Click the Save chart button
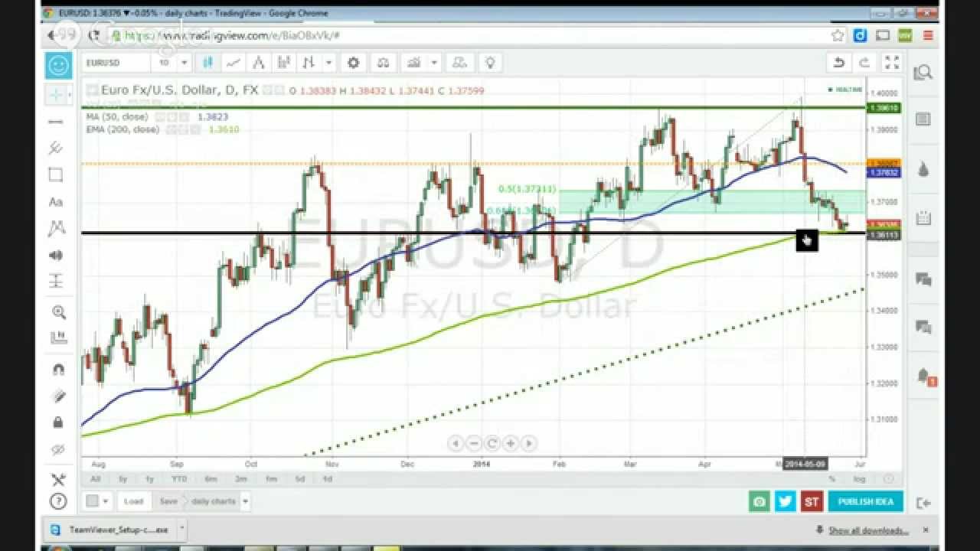This screenshot has width=980, height=551. click(168, 501)
